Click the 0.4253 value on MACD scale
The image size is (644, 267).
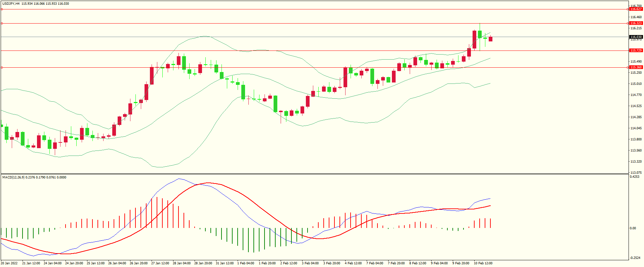tap(635, 177)
